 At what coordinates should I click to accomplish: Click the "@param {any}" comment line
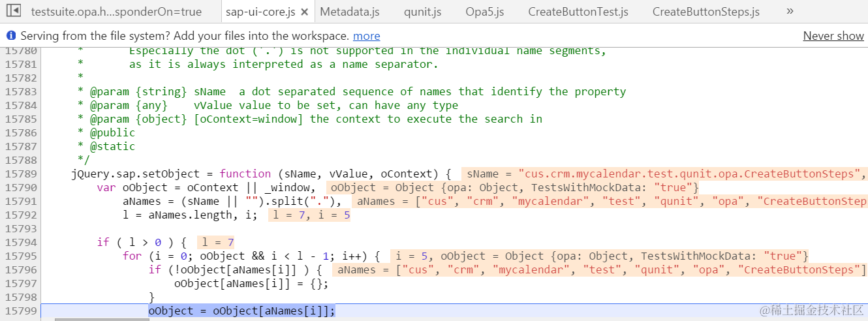(x=268, y=105)
